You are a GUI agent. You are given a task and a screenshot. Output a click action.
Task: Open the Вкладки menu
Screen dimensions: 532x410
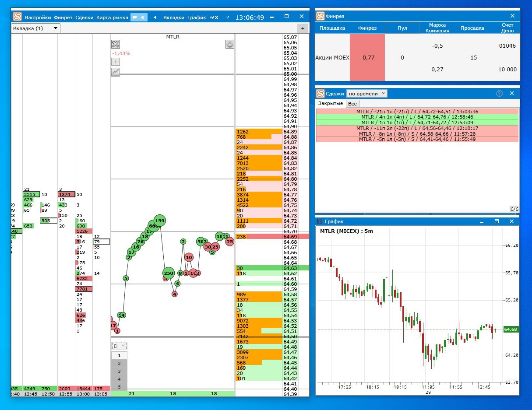pyautogui.click(x=174, y=18)
